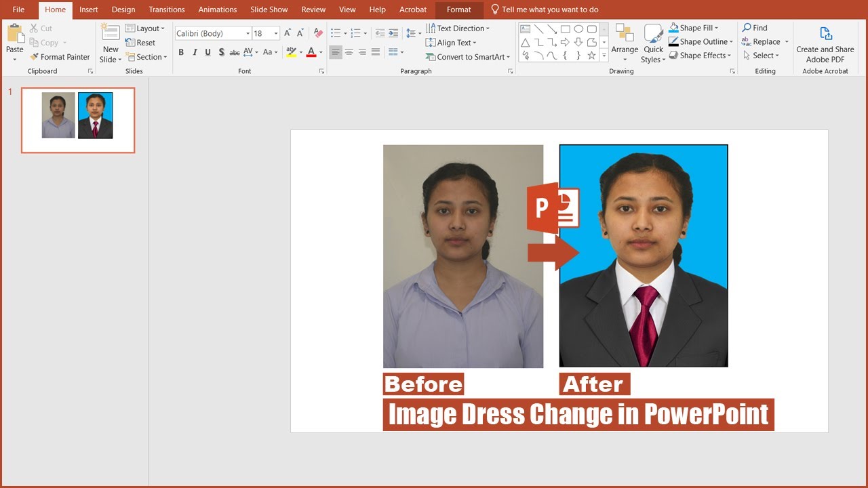Toggle Bold formatting

click(181, 52)
